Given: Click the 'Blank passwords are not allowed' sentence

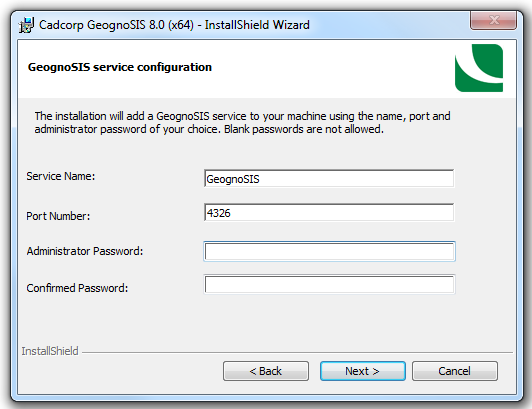Looking at the screenshot, I should 304,129.
